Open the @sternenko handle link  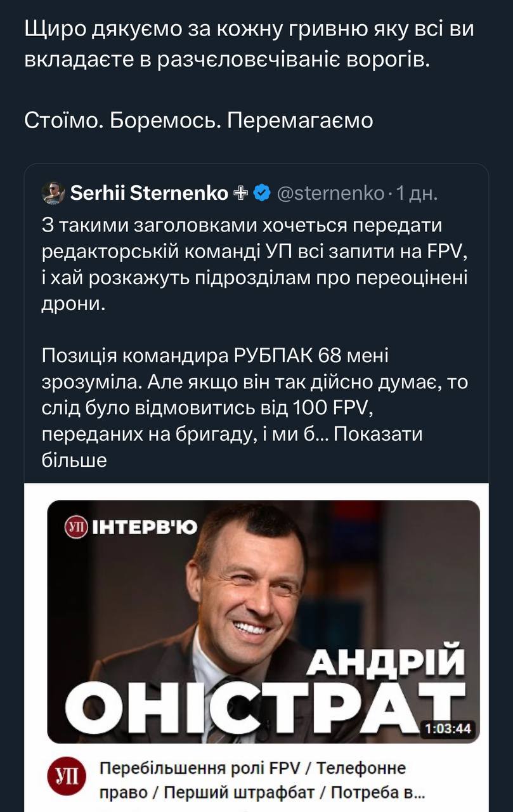pyautogui.click(x=330, y=193)
